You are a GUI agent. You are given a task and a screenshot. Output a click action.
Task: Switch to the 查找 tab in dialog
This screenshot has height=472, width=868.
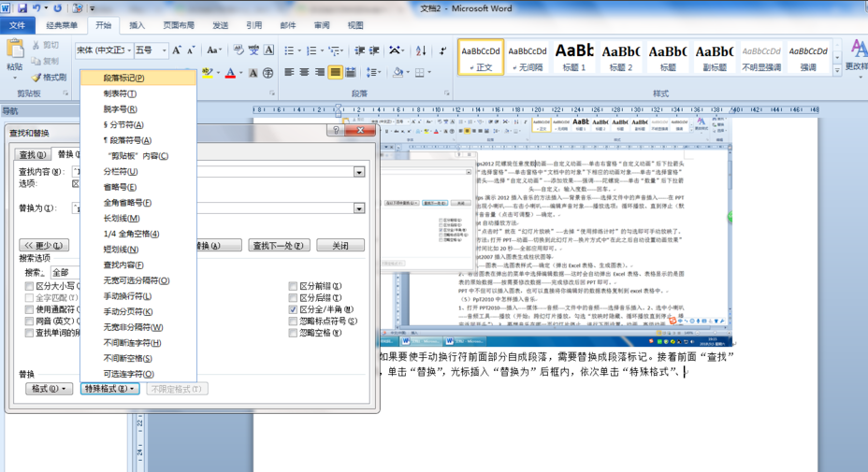[32, 154]
